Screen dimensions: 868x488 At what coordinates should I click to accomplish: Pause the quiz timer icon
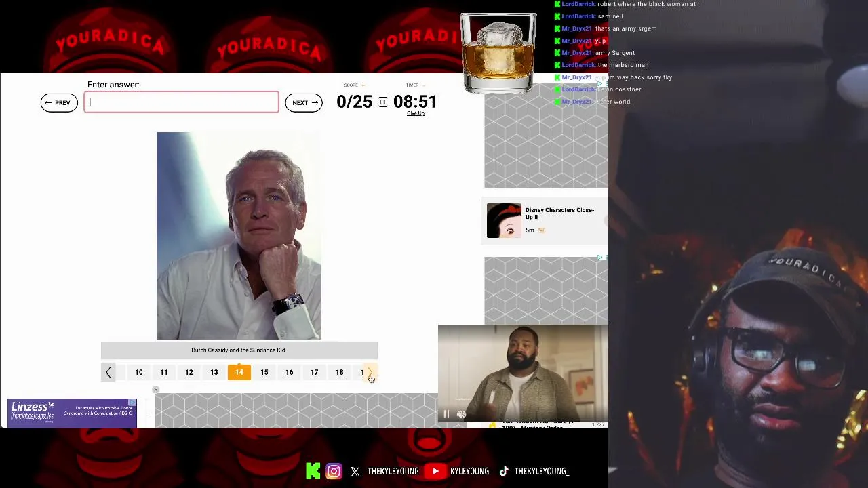[382, 102]
